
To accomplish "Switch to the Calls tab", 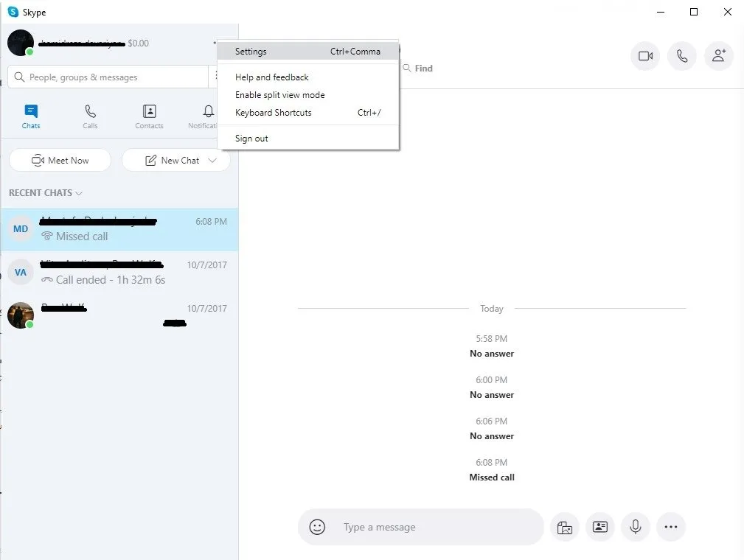I will pyautogui.click(x=90, y=116).
